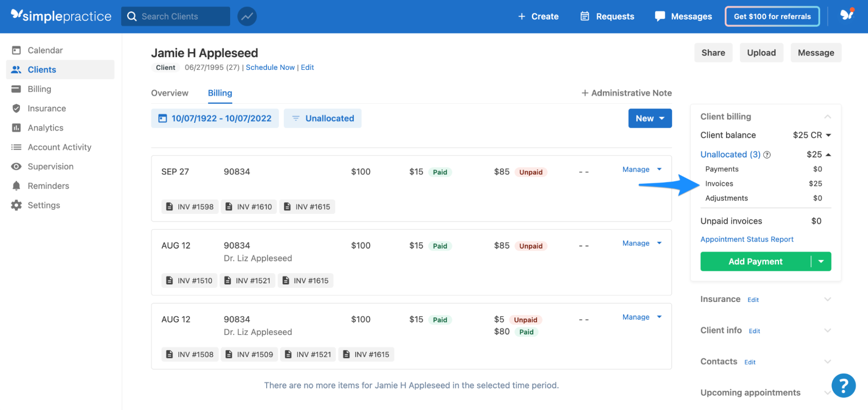Click the Appointment Status Report link
The height and width of the screenshot is (410, 868).
coord(747,239)
